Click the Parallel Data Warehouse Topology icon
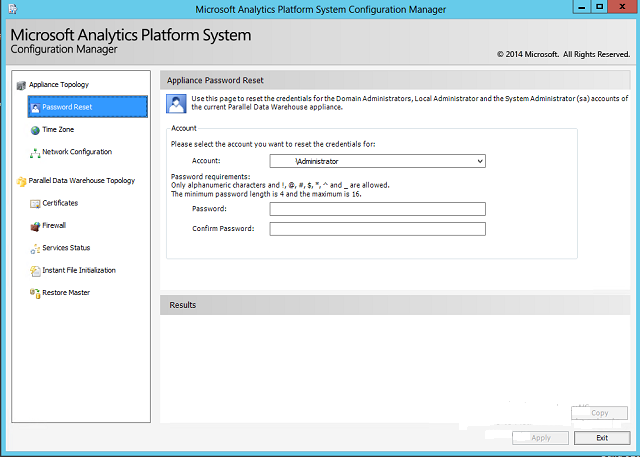This screenshot has width=640, height=457. [21, 181]
